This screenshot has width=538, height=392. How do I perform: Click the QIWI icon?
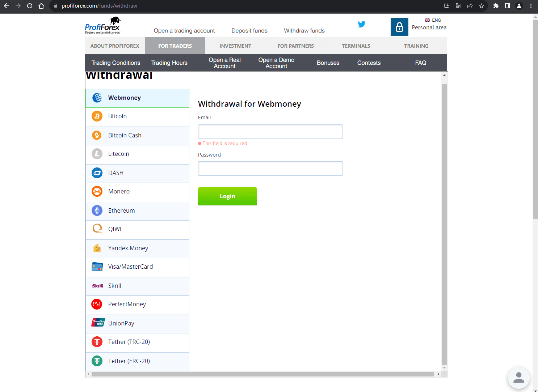[x=97, y=229]
